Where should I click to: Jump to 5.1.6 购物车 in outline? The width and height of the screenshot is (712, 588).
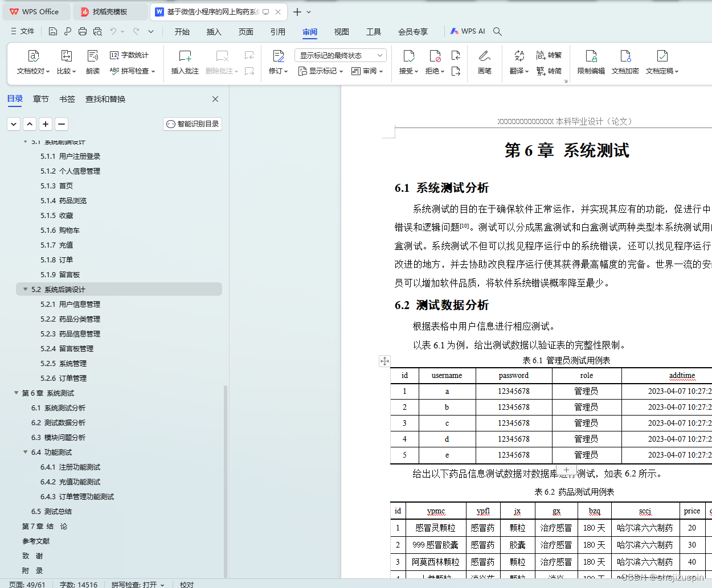point(60,230)
